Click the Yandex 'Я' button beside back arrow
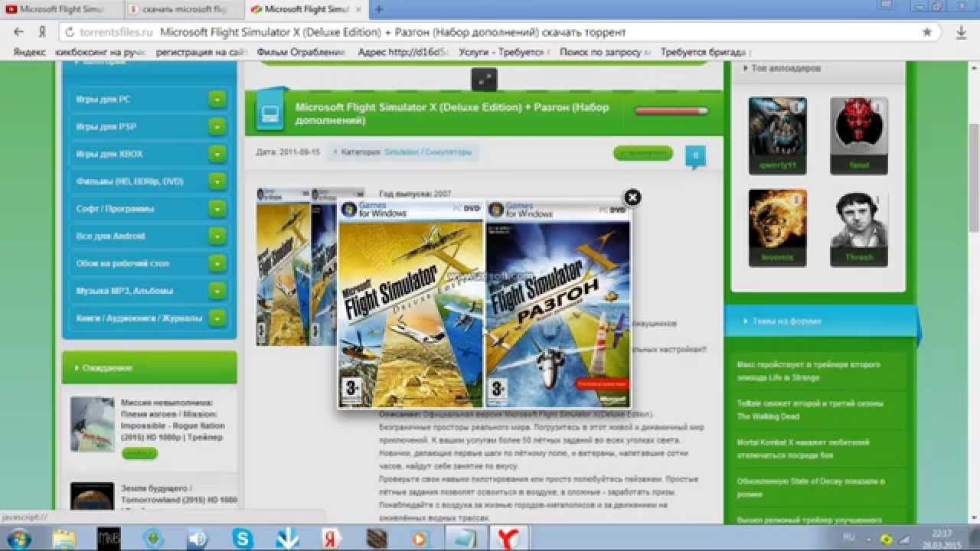 pos(43,33)
